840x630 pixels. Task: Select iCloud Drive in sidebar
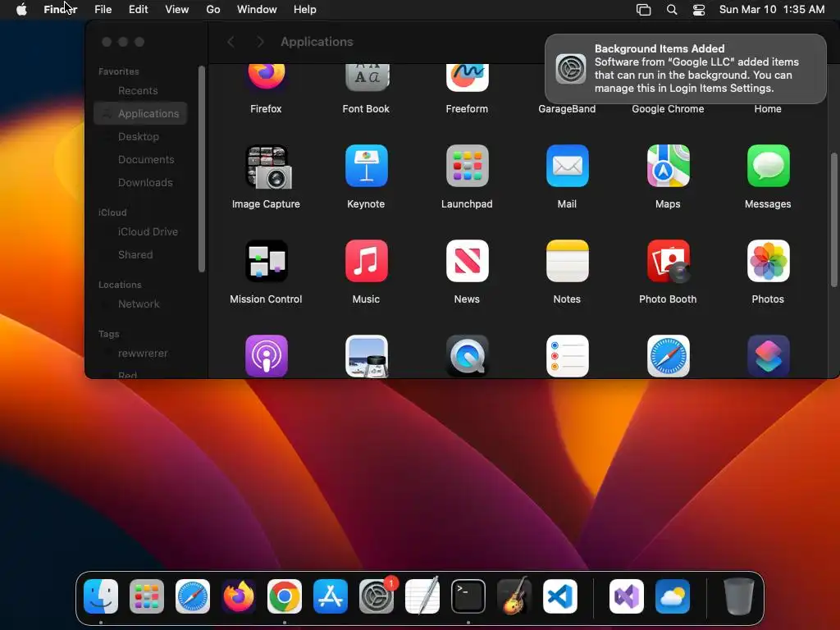pyautogui.click(x=140, y=232)
